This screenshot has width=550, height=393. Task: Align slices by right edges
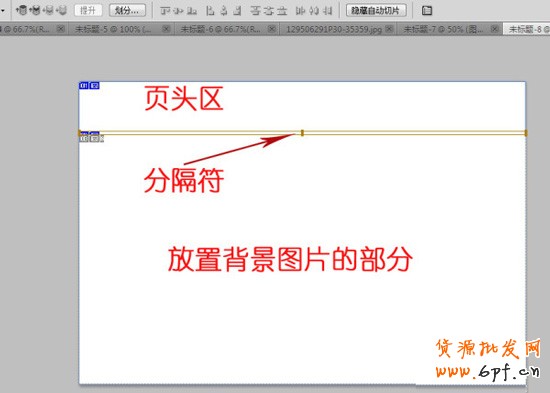tap(237, 11)
